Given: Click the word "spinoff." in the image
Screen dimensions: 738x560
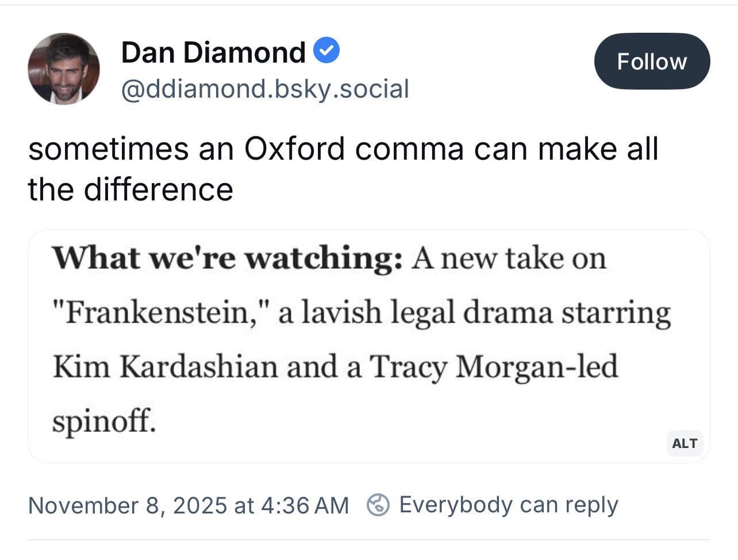Looking at the screenshot, I should tap(104, 422).
